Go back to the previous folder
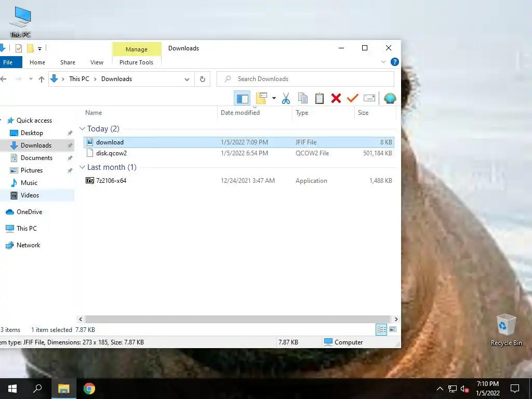Image resolution: width=532 pixels, height=399 pixels. click(4, 79)
